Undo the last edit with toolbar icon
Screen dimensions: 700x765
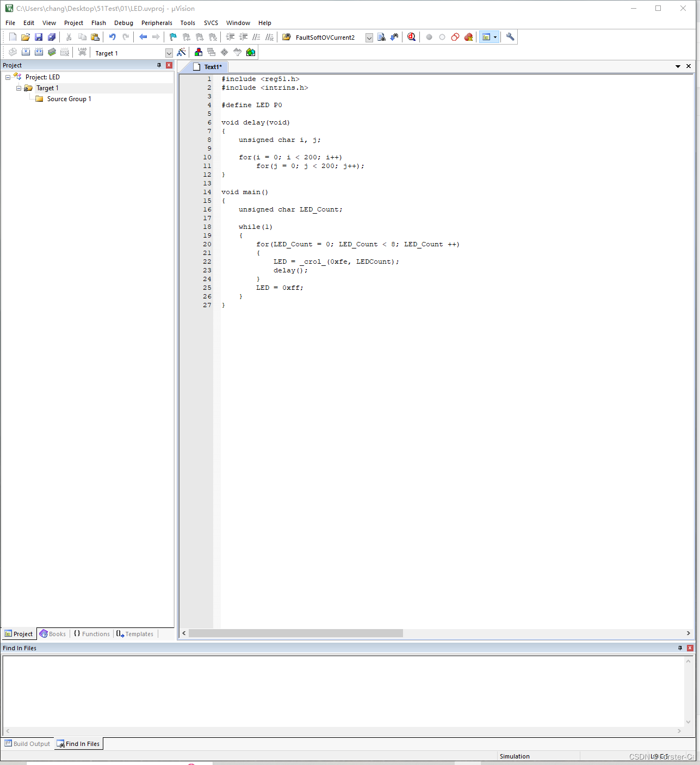coord(113,37)
